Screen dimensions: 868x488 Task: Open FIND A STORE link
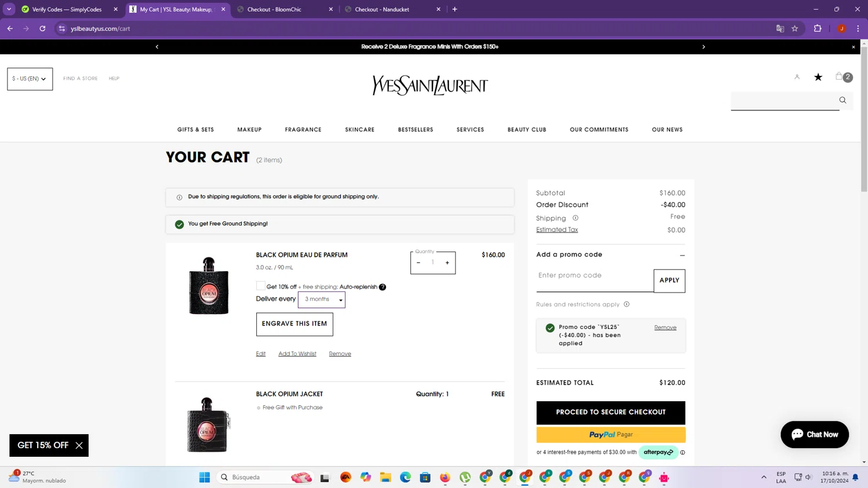[x=80, y=79]
